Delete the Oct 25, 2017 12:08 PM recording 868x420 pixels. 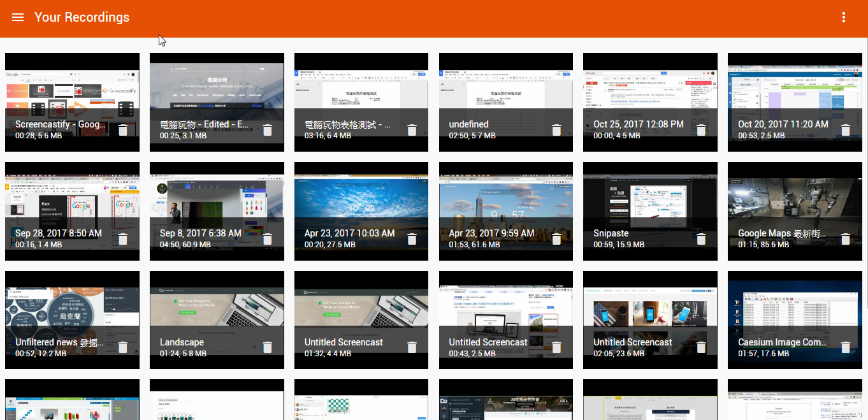tap(701, 130)
